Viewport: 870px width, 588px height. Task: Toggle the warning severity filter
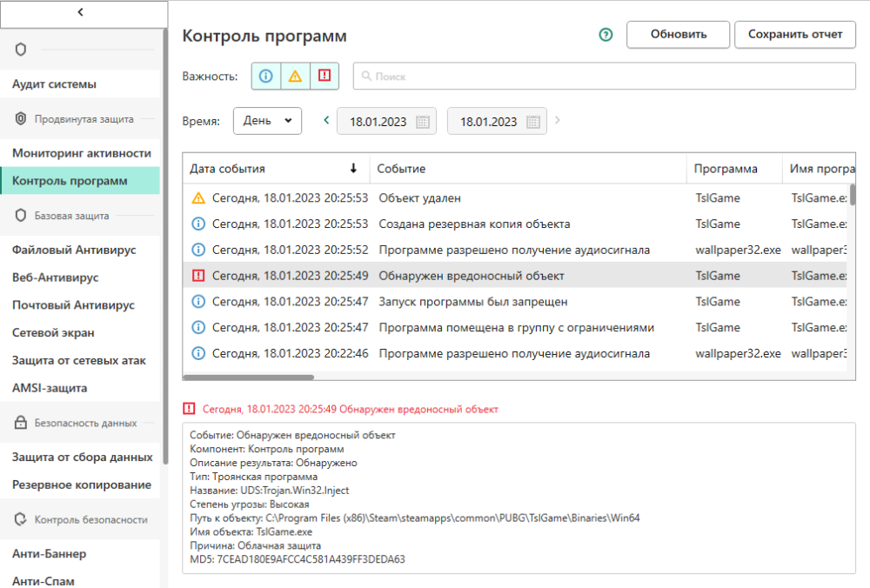pyautogui.click(x=295, y=76)
